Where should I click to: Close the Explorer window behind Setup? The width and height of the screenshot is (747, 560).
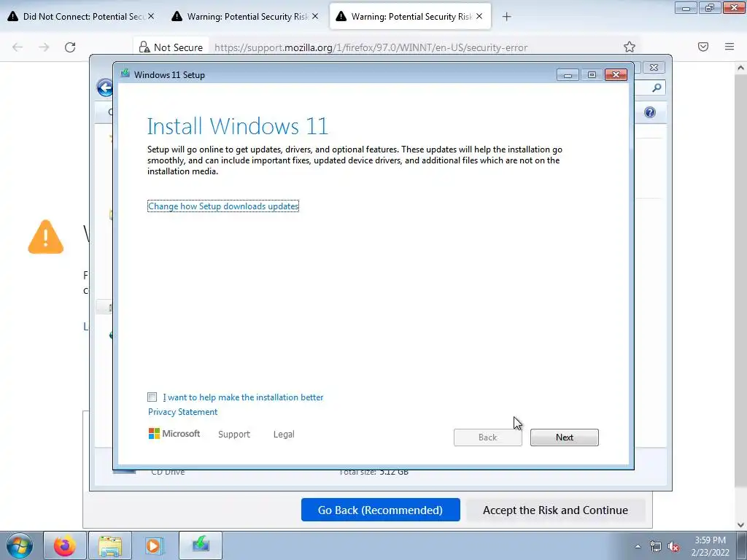(654, 68)
